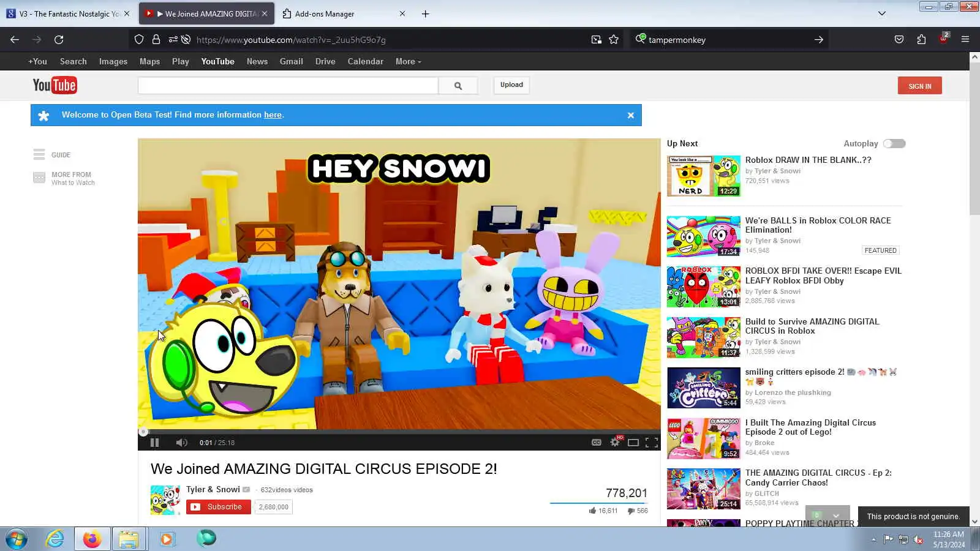Pause the video
This screenshot has height=551, width=980.
tap(155, 443)
